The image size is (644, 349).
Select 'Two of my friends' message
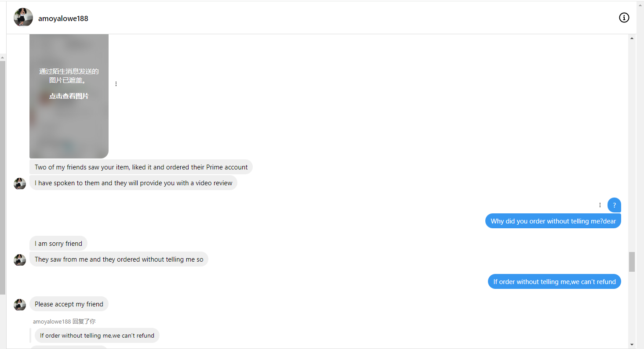[141, 167]
